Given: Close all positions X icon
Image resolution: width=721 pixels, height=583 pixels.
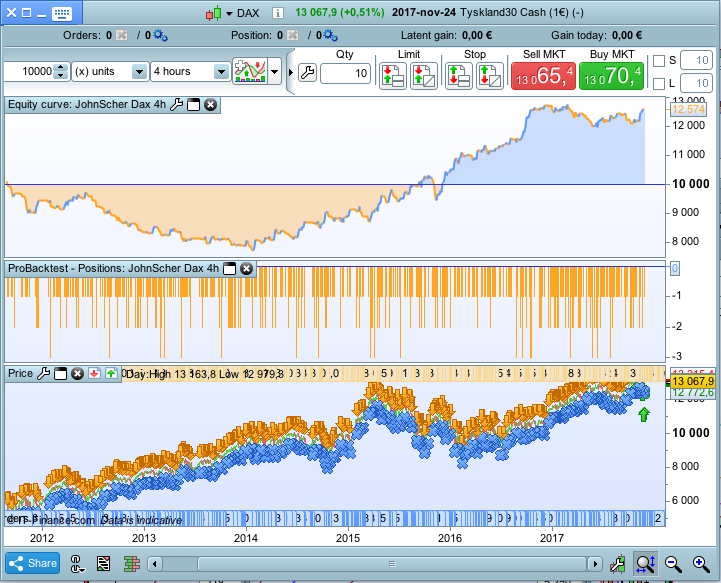Looking at the screenshot, I should click(x=292, y=35).
